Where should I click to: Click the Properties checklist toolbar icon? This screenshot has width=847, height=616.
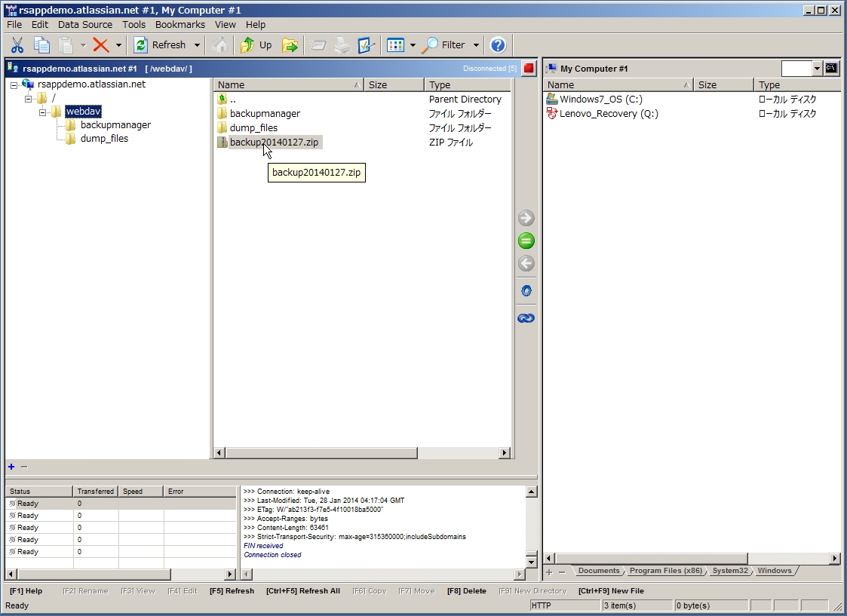tap(367, 45)
